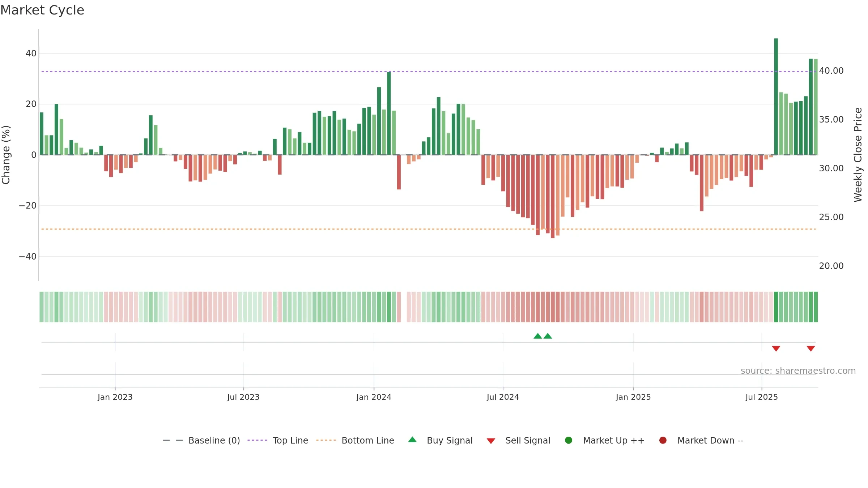Select the first red sell signal marker
The height and width of the screenshot is (488, 868).
(776, 348)
